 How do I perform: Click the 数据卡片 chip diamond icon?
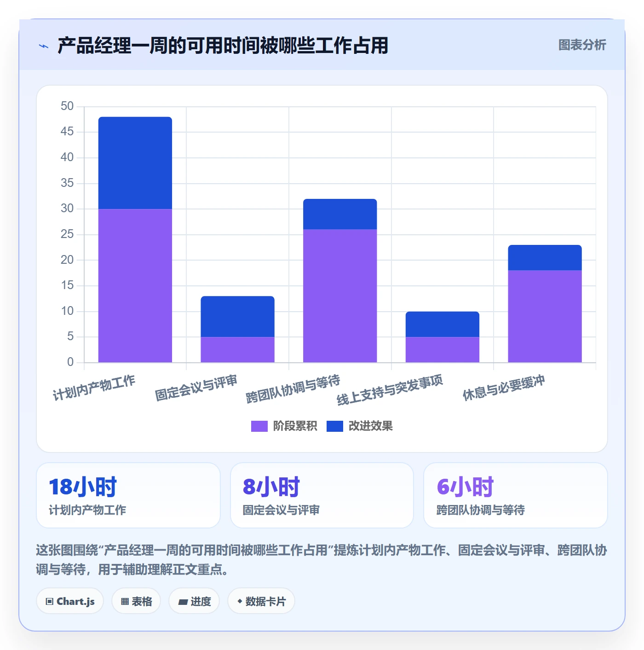point(240,601)
